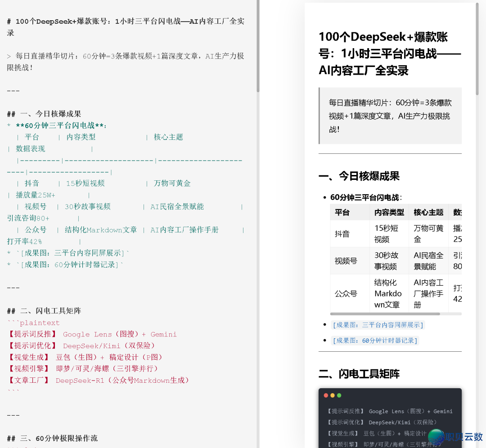Click the 内容类型 table header in preview
Image resolution: width=486 pixels, height=448 pixels.
click(389, 212)
